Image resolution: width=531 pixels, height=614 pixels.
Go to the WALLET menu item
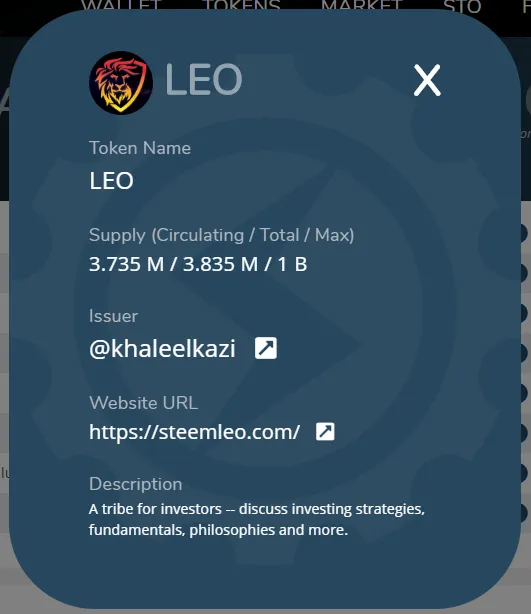[121, 6]
